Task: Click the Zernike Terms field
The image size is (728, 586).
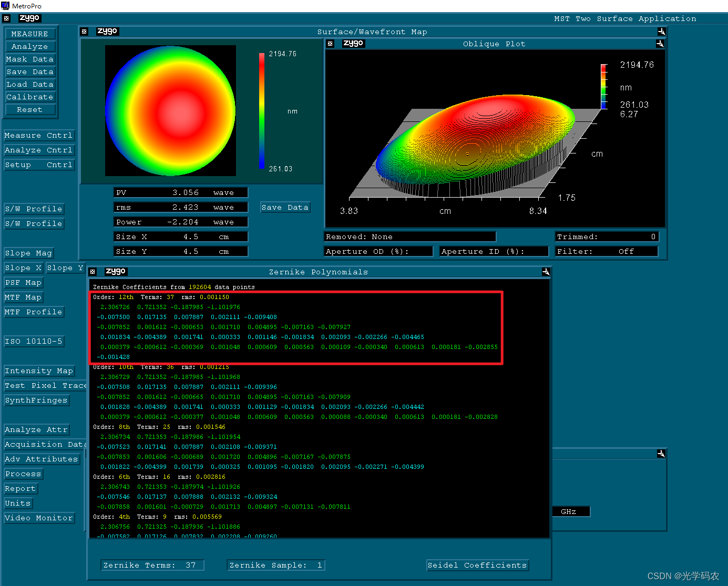Action: (x=152, y=566)
